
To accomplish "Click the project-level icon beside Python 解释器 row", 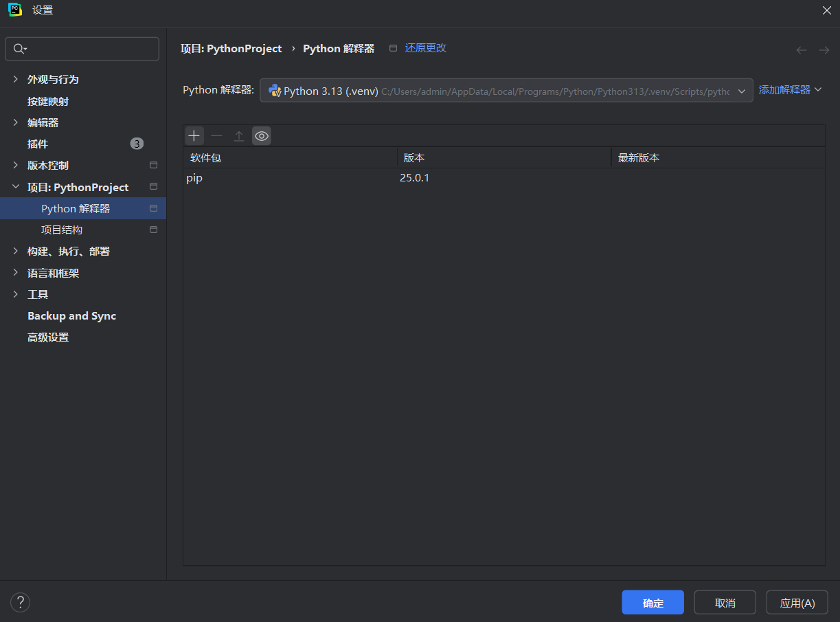I will coord(153,208).
